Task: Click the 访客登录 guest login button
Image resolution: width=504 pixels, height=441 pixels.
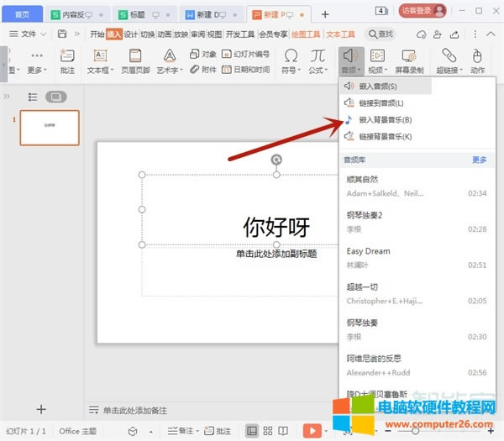Action: pos(420,11)
